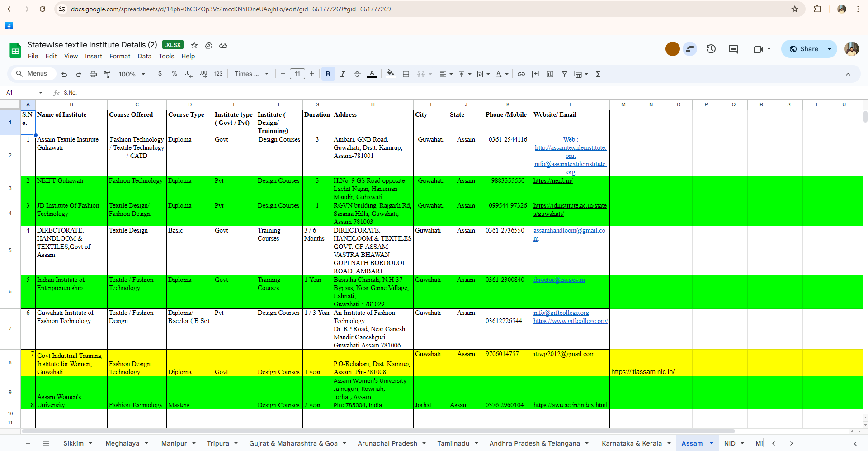Open browser Extensions puzzle icon

click(x=817, y=9)
